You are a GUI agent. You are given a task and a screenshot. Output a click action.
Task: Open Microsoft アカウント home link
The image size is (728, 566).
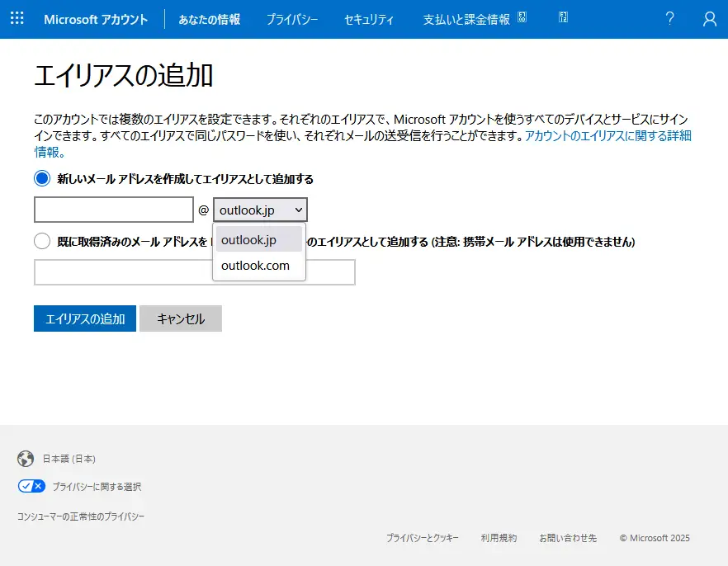[x=96, y=19]
